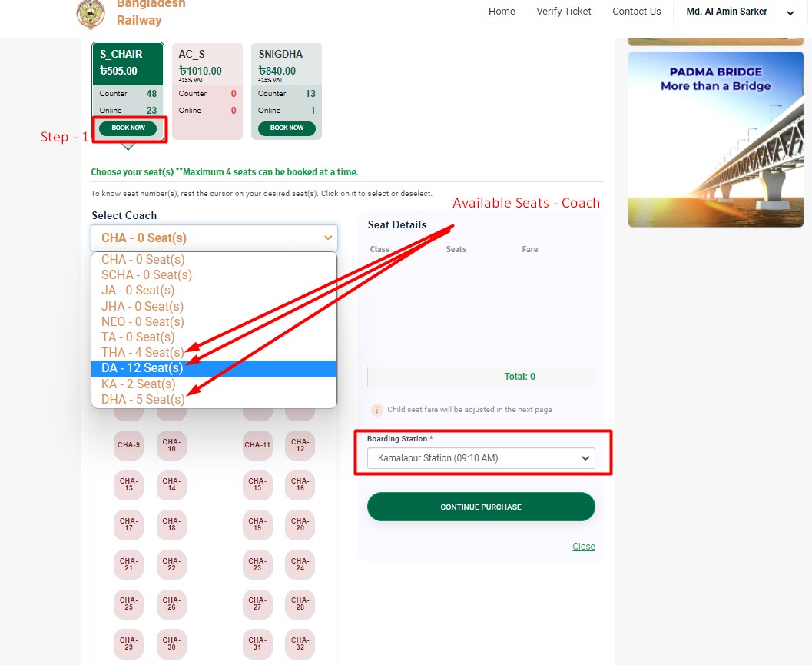Expand the Select Coach dropdown arrow

point(328,238)
